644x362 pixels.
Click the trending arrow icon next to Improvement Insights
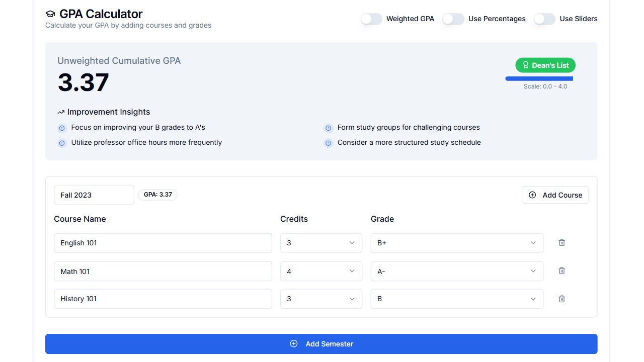point(61,112)
